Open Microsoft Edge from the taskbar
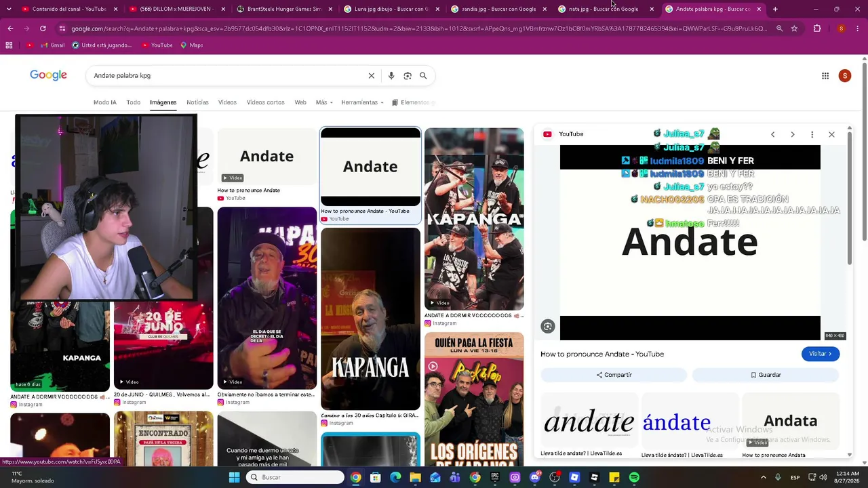 (x=395, y=477)
